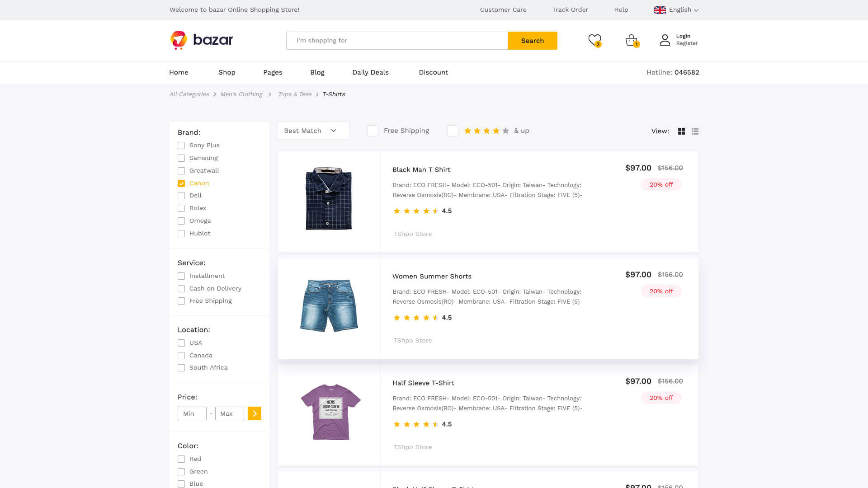868x488 pixels.
Task: Tick the sidebar Free Shipping service checkbox
Action: pos(181,301)
